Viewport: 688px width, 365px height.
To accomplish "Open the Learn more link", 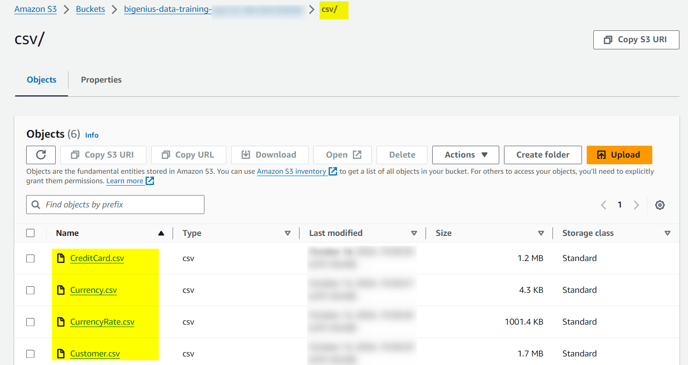I will click(125, 181).
